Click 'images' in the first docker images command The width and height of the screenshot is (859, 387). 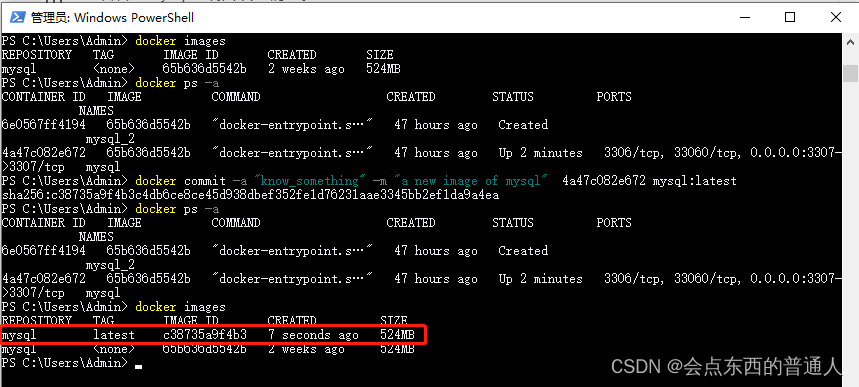point(205,41)
